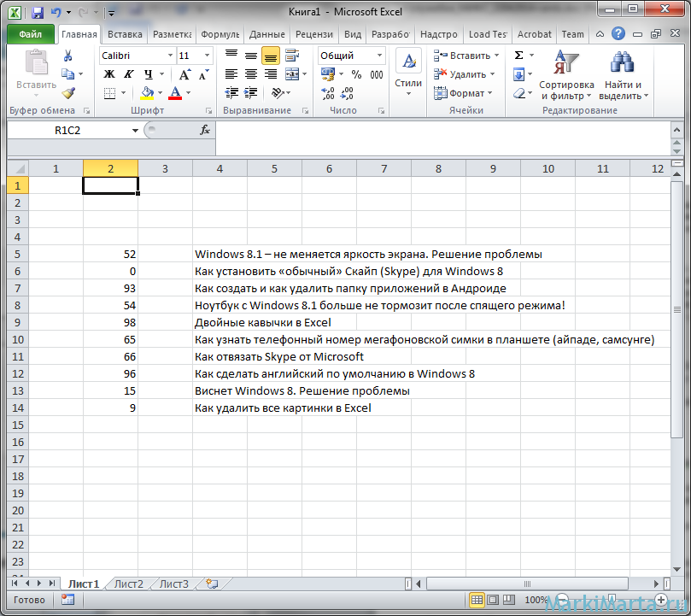Image resolution: width=691 pixels, height=616 pixels.
Task: Click the large Вставить paste icon
Action: click(x=36, y=62)
